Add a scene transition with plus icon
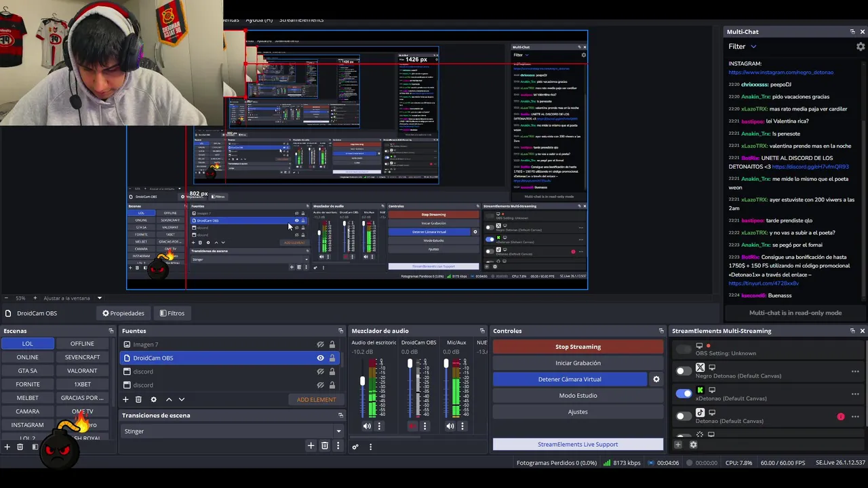 click(x=311, y=445)
